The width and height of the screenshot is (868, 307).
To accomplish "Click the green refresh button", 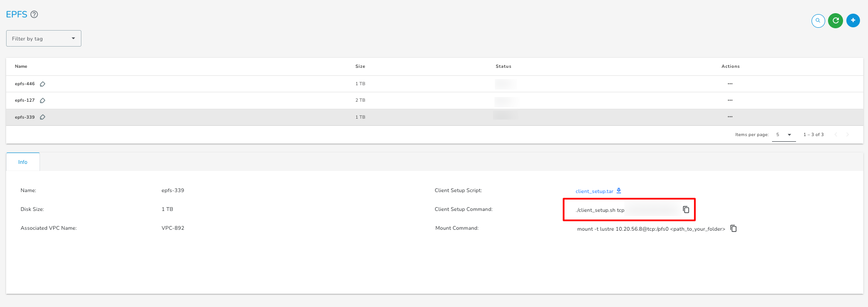I will (x=836, y=21).
